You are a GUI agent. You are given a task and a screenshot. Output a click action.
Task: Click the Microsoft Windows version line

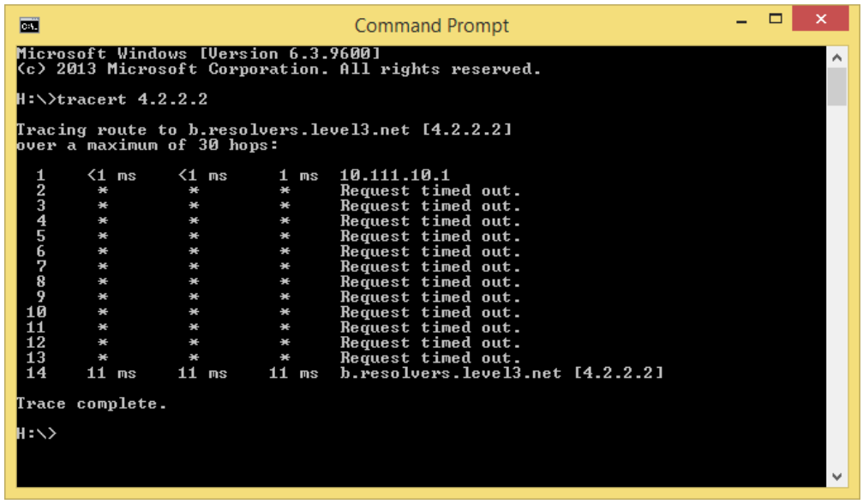(x=198, y=53)
